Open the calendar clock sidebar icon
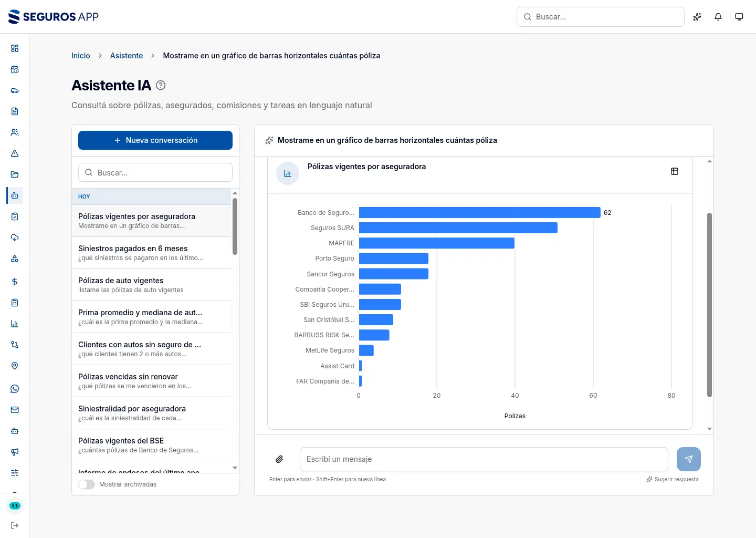756x538 pixels. pyautogui.click(x=15, y=69)
